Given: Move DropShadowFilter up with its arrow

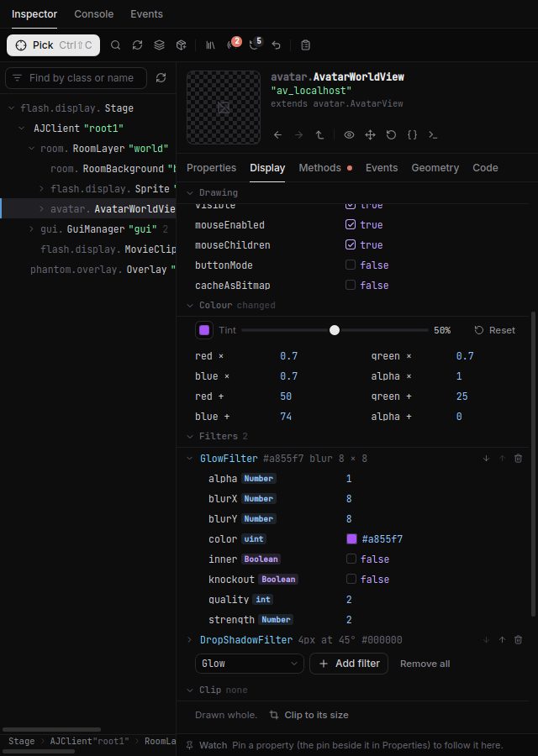Looking at the screenshot, I should tap(503, 640).
